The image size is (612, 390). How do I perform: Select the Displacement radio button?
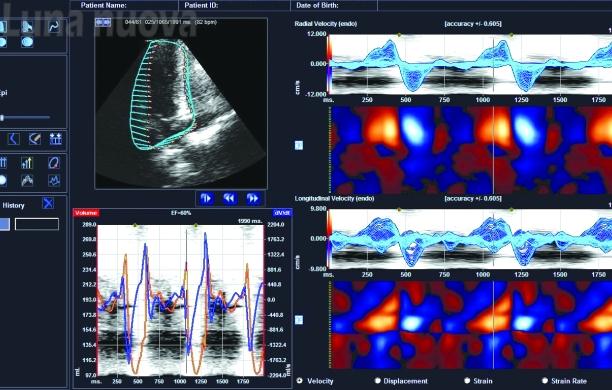pos(377,380)
